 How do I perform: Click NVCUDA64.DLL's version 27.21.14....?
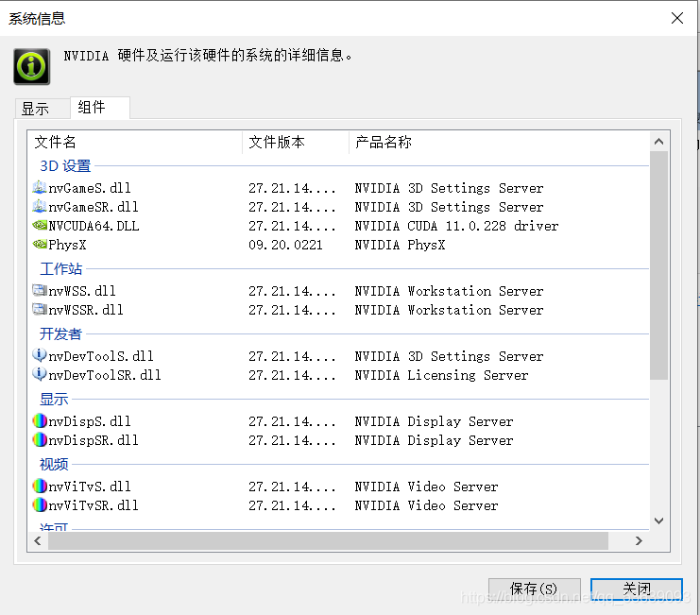pos(292,226)
